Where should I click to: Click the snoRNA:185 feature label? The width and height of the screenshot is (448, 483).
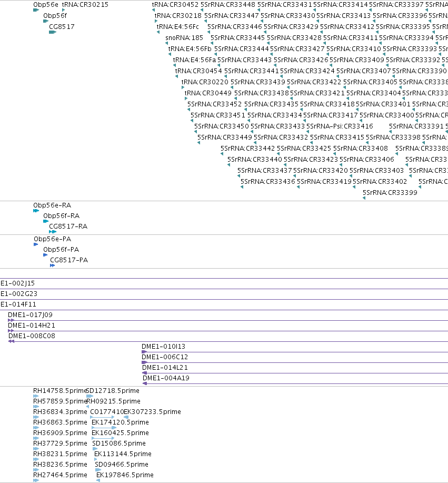[x=184, y=38]
